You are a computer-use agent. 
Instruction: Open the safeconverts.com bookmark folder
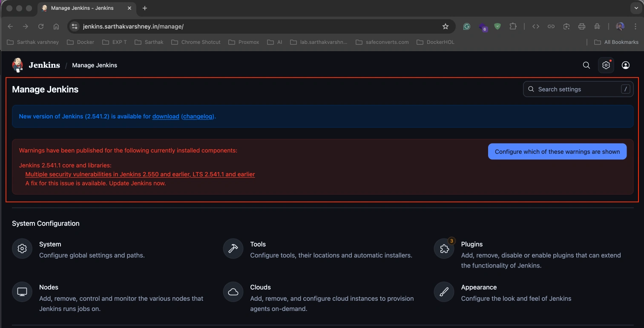(382, 42)
